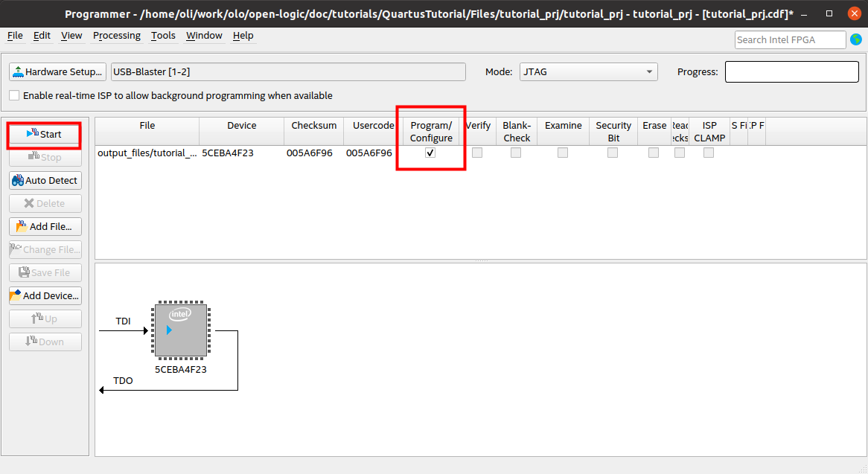Move the selected device Up
Image resolution: width=868 pixels, height=474 pixels.
pyautogui.click(x=45, y=318)
